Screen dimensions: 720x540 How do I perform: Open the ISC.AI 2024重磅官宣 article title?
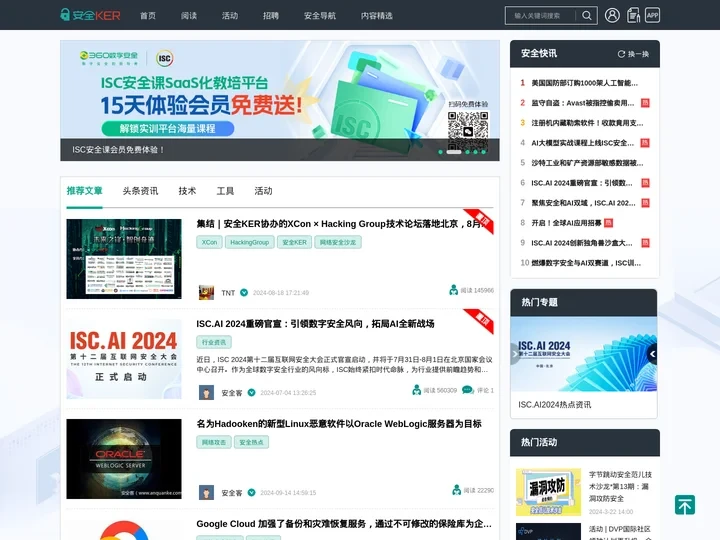[x=315, y=324]
